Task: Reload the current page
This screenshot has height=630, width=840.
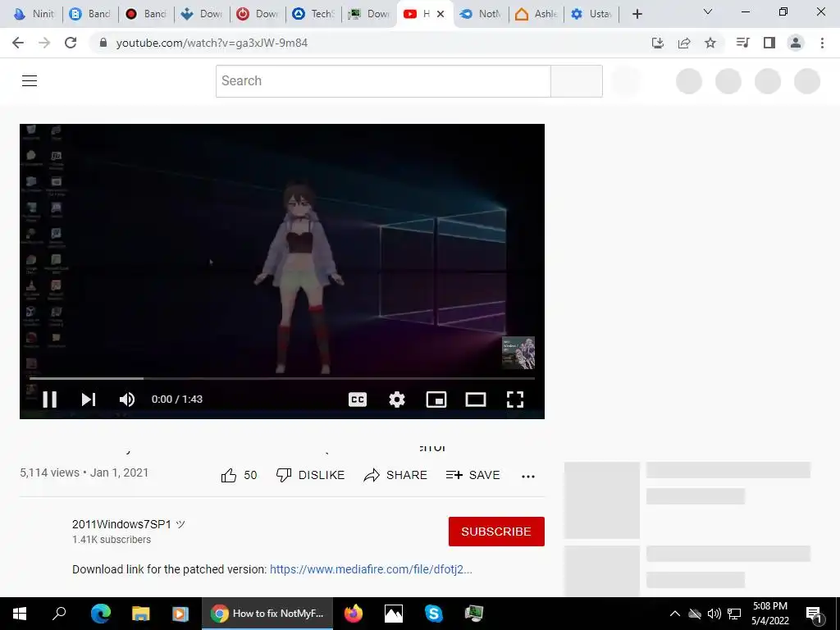Action: click(71, 43)
